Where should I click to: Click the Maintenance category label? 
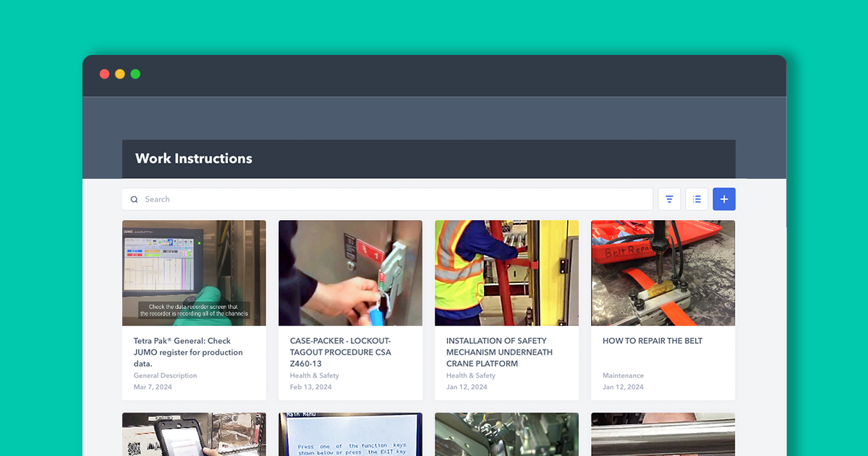pyautogui.click(x=623, y=376)
